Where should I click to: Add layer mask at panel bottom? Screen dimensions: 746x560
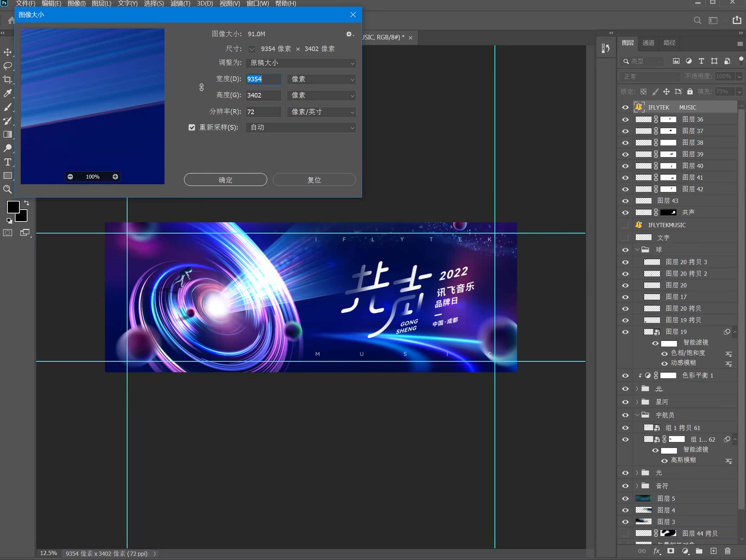coord(671,551)
